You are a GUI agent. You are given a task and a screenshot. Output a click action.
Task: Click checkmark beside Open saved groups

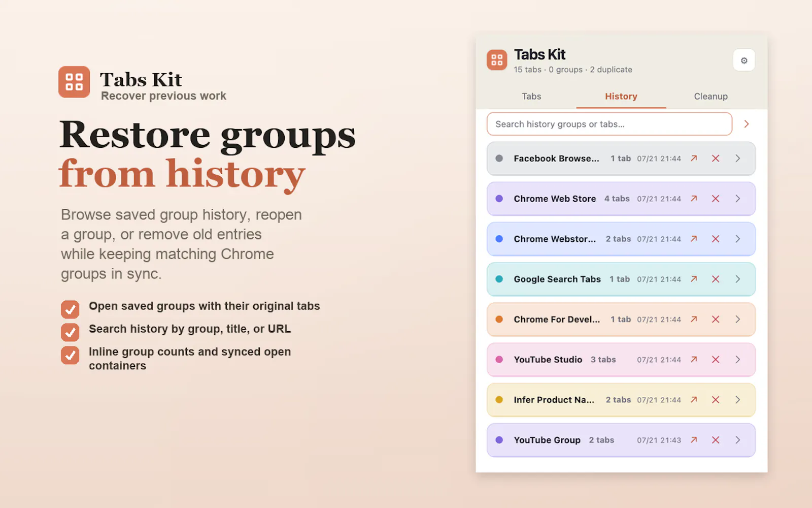[70, 309]
